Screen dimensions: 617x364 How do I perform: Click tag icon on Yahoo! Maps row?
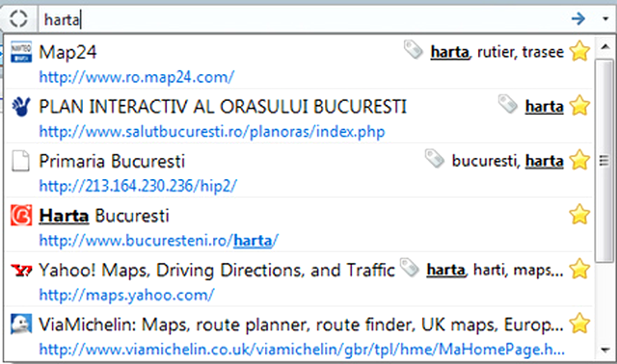coord(409,268)
